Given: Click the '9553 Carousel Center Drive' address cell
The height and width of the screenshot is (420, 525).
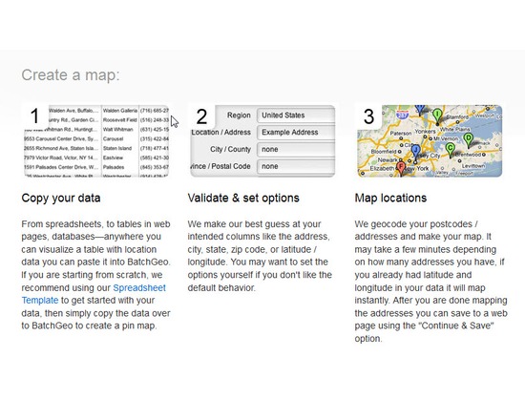Looking at the screenshot, I should tap(61, 138).
